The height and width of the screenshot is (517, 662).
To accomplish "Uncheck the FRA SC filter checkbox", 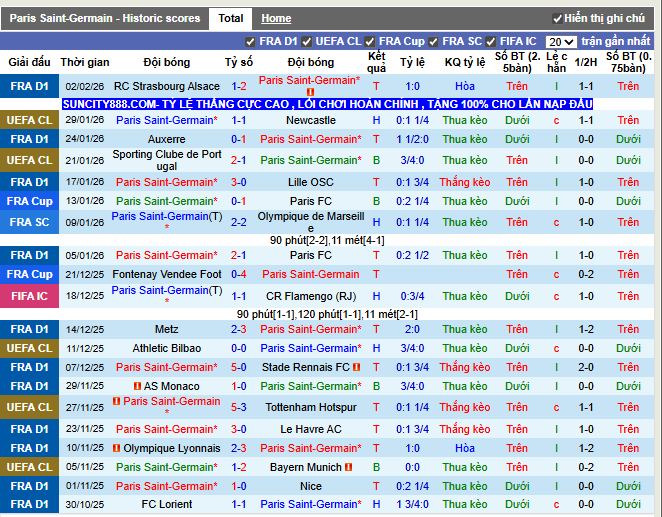I will pyautogui.click(x=433, y=42).
